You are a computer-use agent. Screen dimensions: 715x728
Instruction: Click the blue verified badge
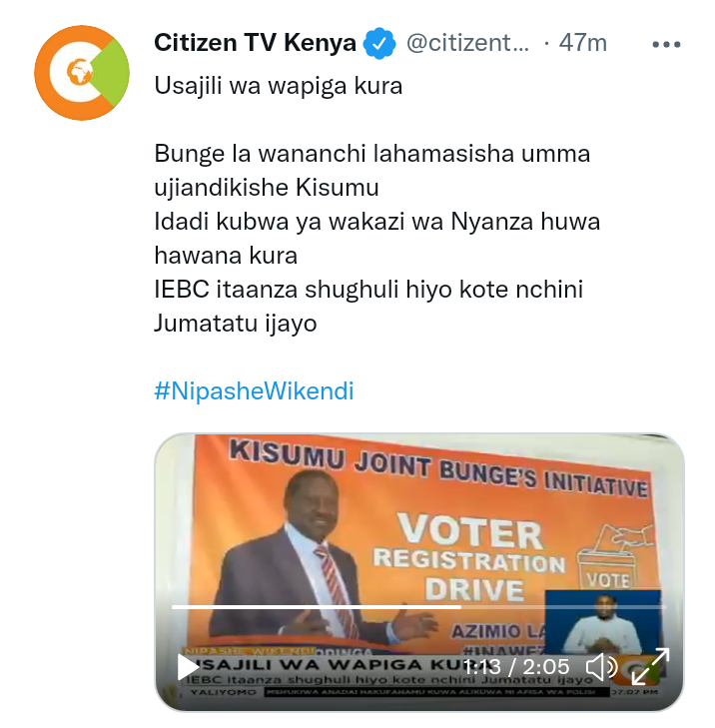coord(379,44)
